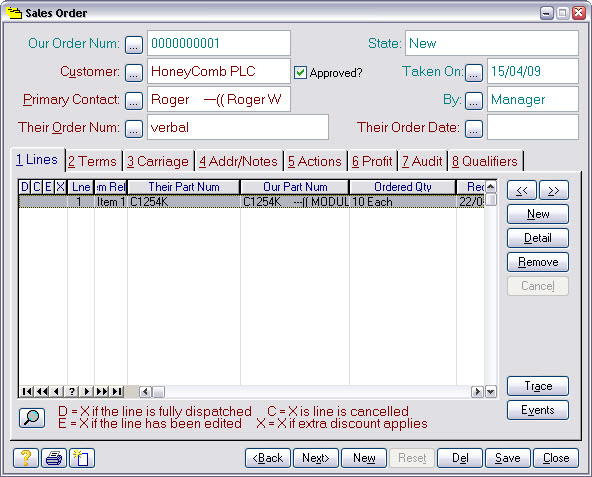Viewport: 592px width, 477px height.
Task: Open the 4 Addr/Notes tab
Action: 239,161
